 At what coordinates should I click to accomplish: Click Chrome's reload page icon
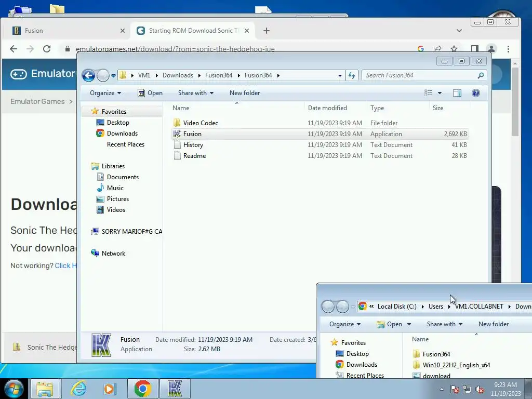pyautogui.click(x=47, y=49)
